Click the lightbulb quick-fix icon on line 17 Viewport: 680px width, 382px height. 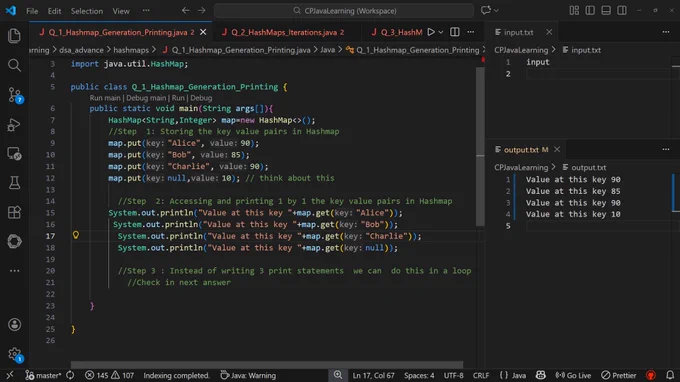[x=76, y=235]
